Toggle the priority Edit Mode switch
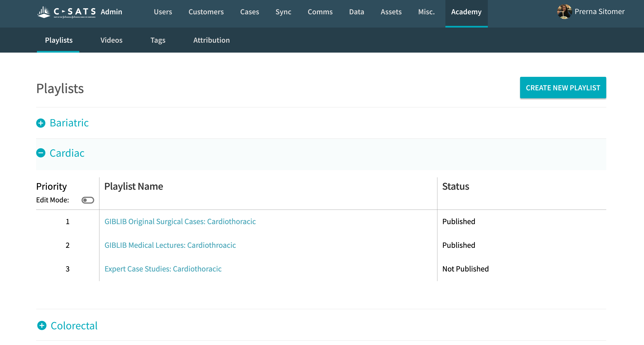644x345 pixels. 88,200
